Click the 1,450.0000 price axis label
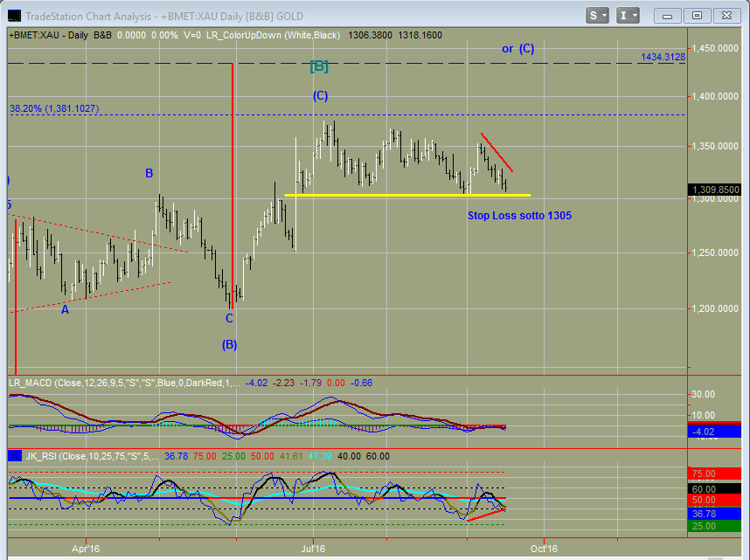 [x=715, y=48]
